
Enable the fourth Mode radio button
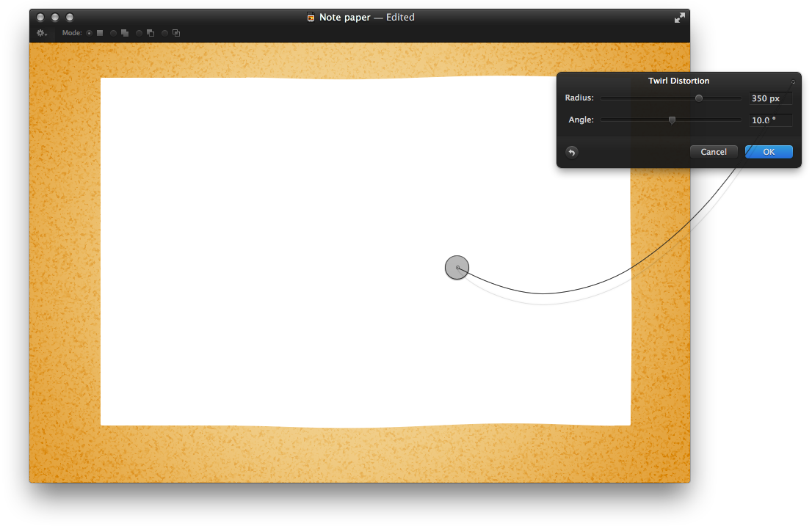point(164,33)
